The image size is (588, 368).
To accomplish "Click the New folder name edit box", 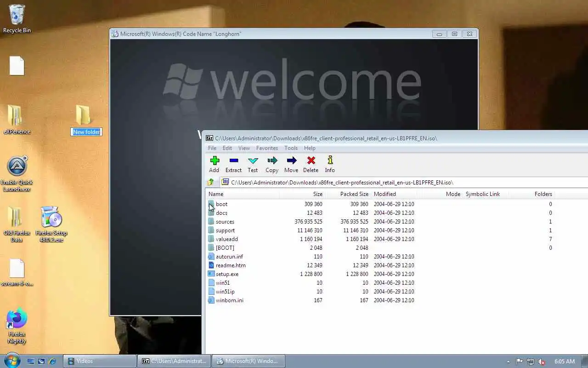I will pos(86,132).
